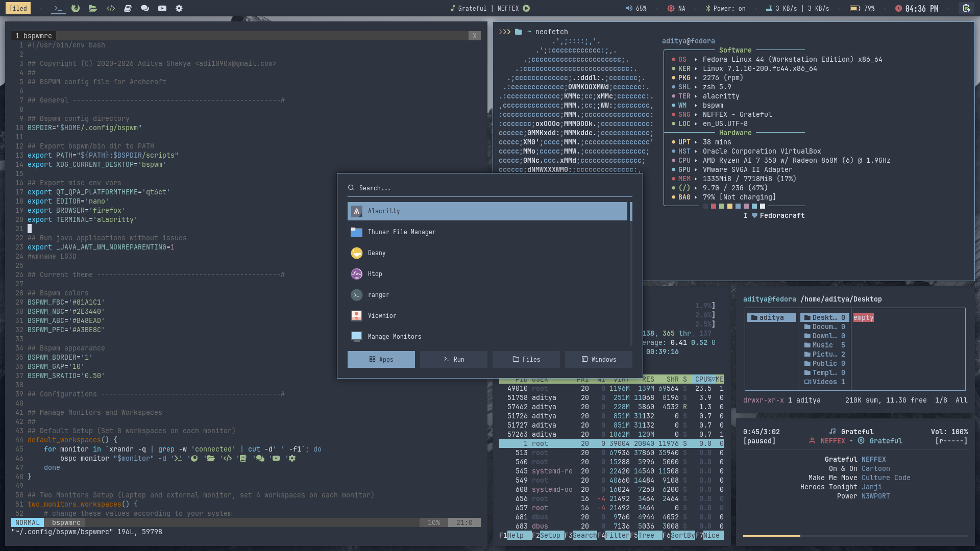Open the Pictures folder in ranger

click(x=825, y=354)
